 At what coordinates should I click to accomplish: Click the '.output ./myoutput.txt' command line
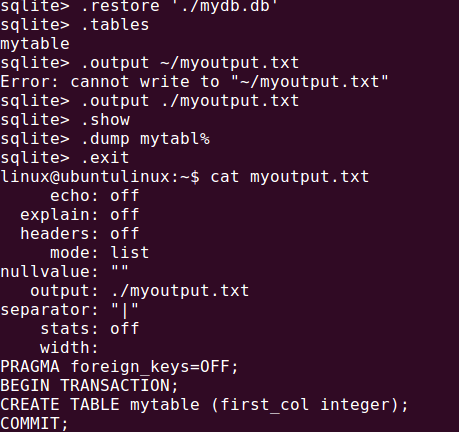coord(150,101)
